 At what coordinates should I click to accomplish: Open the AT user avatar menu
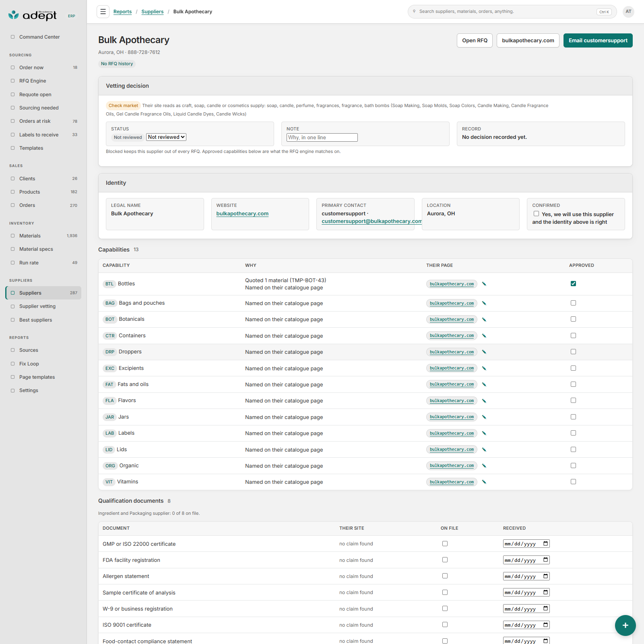coord(628,12)
